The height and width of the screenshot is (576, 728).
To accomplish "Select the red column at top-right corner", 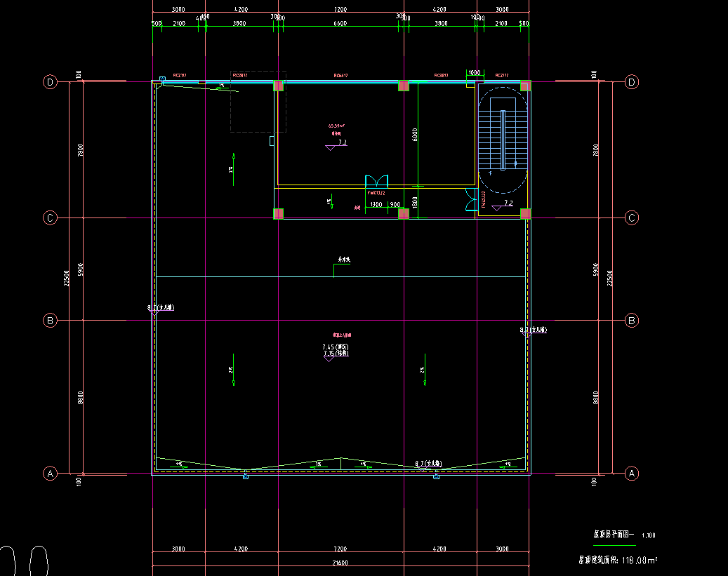I will click(x=525, y=86).
